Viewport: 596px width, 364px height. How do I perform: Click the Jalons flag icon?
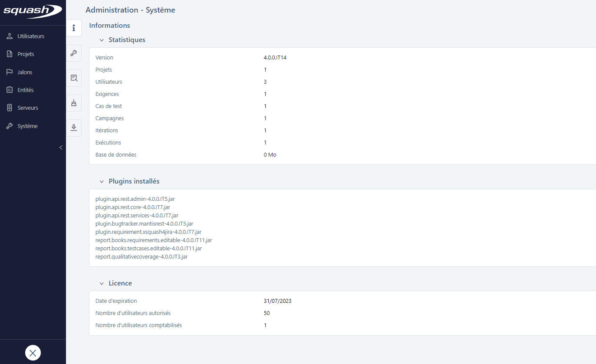click(x=9, y=72)
